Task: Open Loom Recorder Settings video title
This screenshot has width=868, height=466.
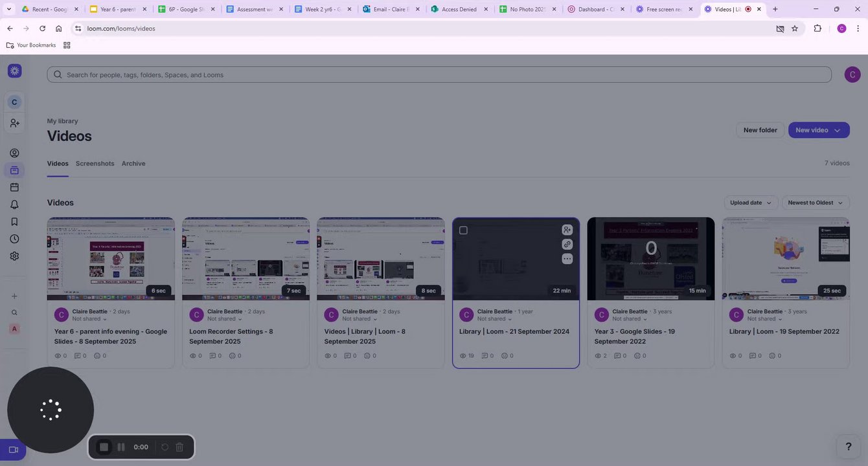Action: coord(231,337)
